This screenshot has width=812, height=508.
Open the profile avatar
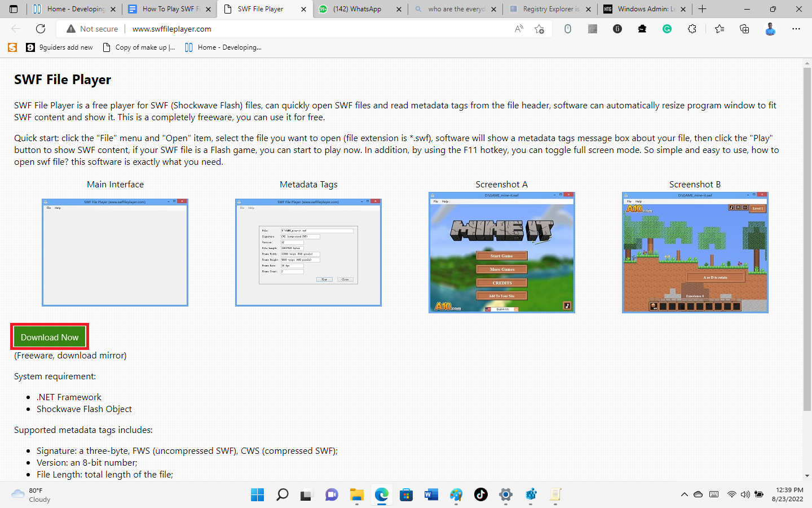(770, 29)
